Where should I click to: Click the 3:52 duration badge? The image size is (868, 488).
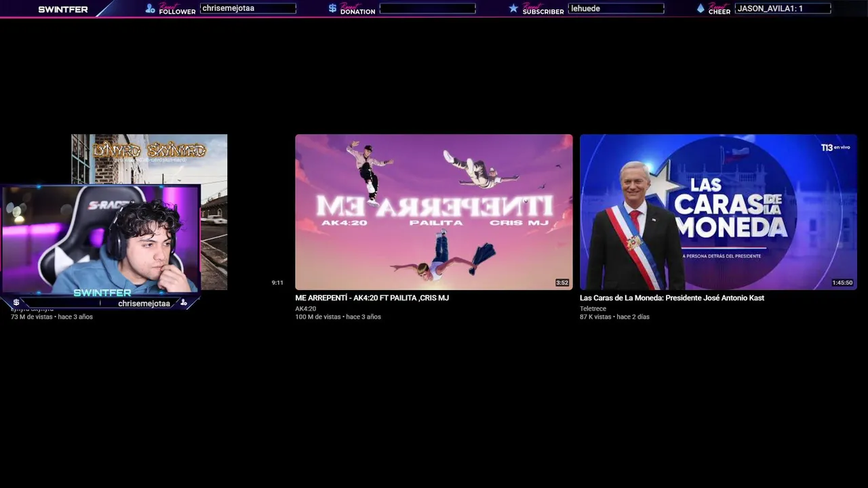tap(562, 283)
